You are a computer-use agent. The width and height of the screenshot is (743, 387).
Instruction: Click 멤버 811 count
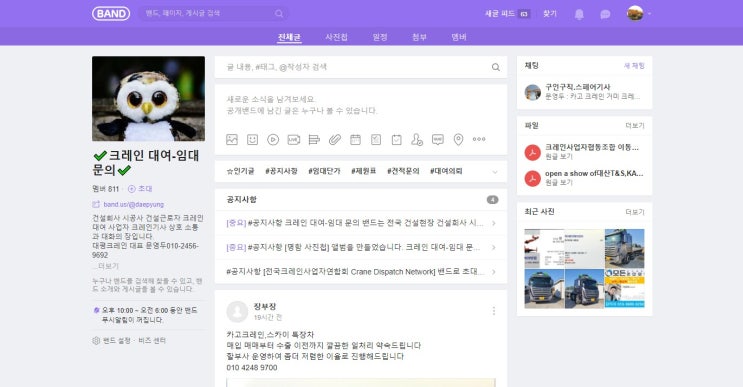[106, 189]
